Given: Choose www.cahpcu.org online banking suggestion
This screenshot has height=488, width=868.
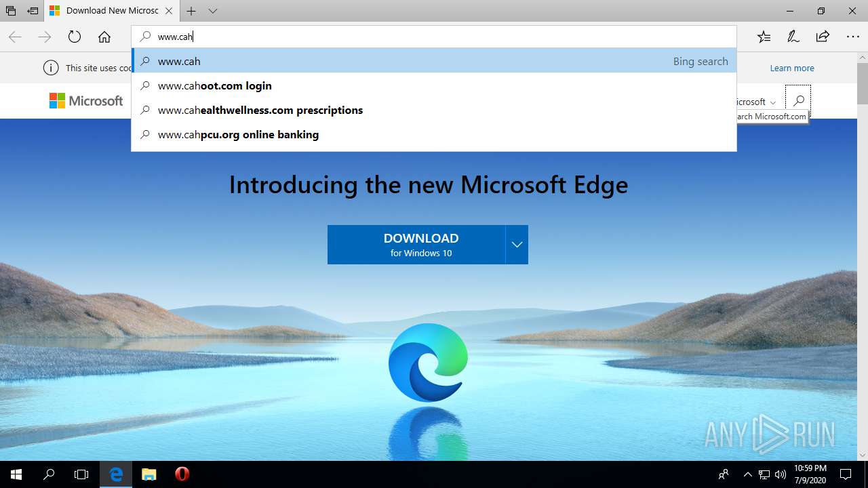Looking at the screenshot, I should [434, 134].
